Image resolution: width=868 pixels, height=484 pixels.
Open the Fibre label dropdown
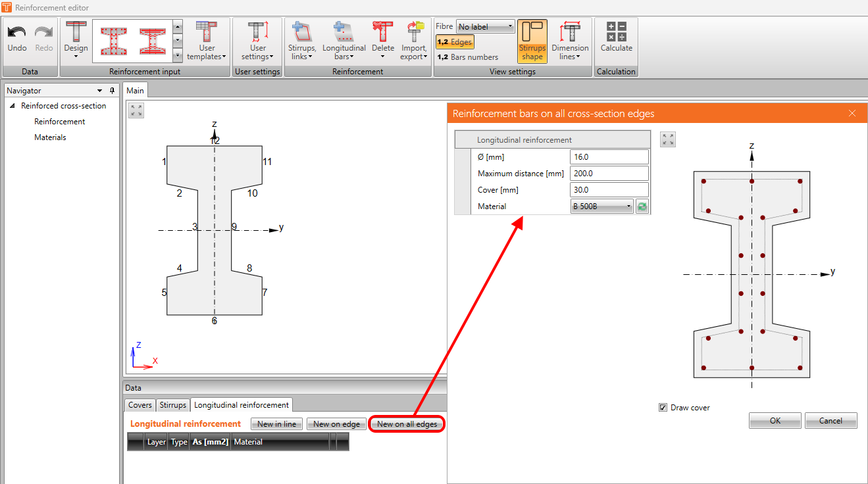[485, 27]
